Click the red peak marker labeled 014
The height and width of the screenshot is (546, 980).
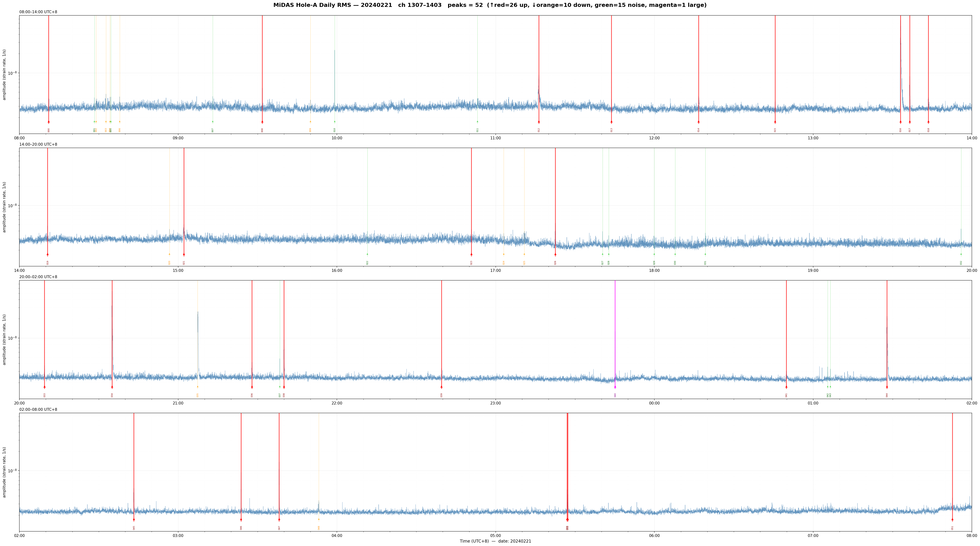pyautogui.click(x=699, y=122)
